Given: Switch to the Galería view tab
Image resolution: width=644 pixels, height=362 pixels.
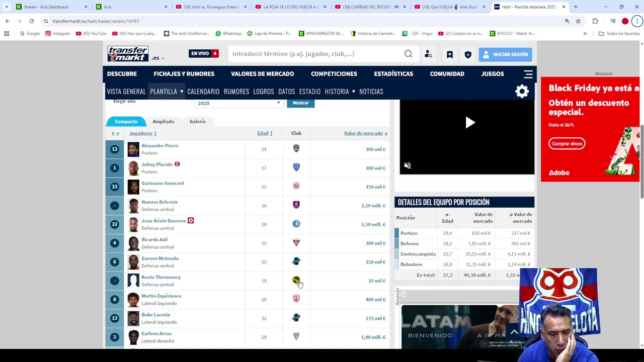Looking at the screenshot, I should coord(197,121).
